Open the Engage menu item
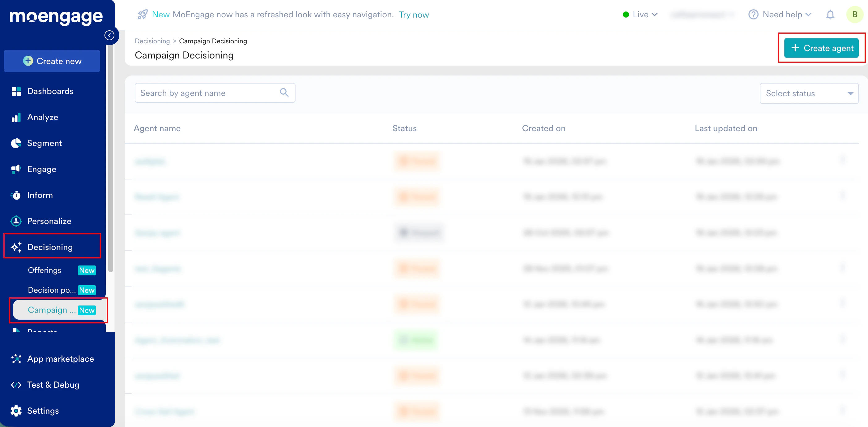Screen dimensions: 868x427 pyautogui.click(x=41, y=169)
